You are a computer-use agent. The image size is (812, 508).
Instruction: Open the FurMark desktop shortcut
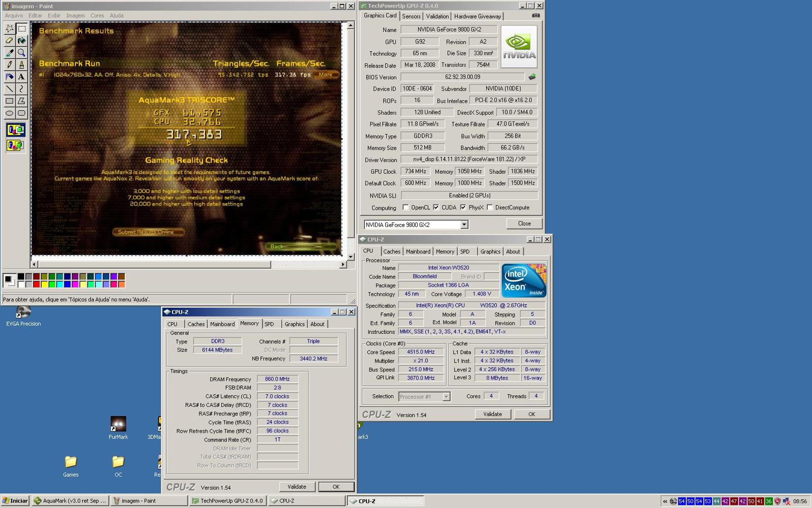click(x=118, y=428)
